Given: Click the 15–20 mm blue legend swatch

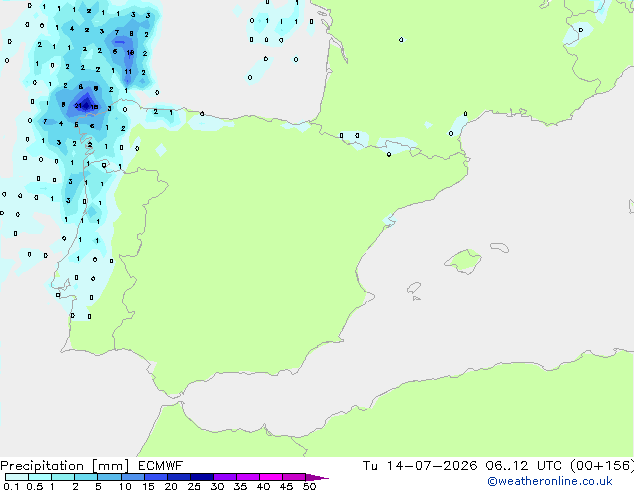Looking at the screenshot, I should click(x=155, y=477).
